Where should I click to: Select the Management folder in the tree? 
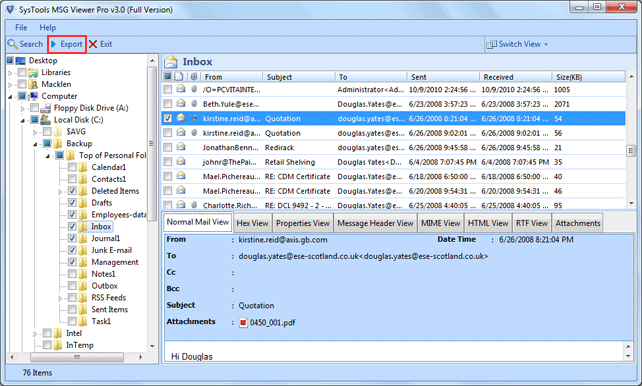tap(115, 262)
